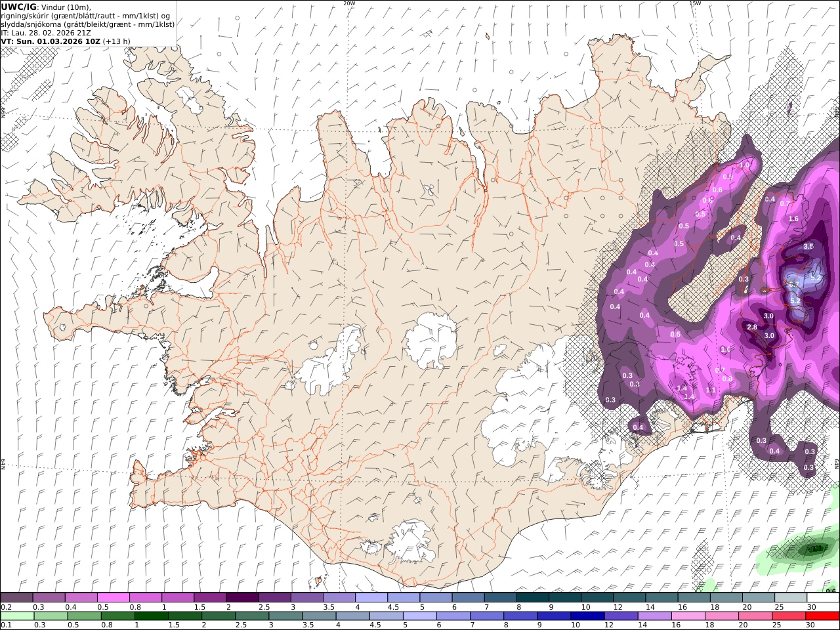Click the "3.5" precipitation value on the map
840x630 pixels.
pos(808,246)
